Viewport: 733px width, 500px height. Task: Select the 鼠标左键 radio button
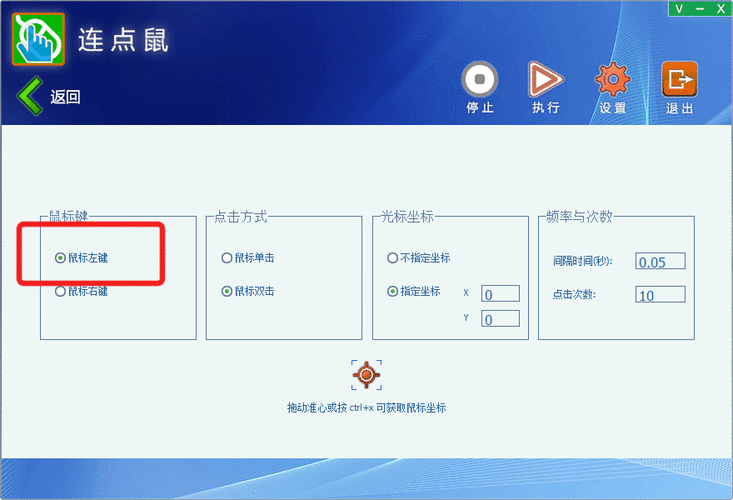60,257
